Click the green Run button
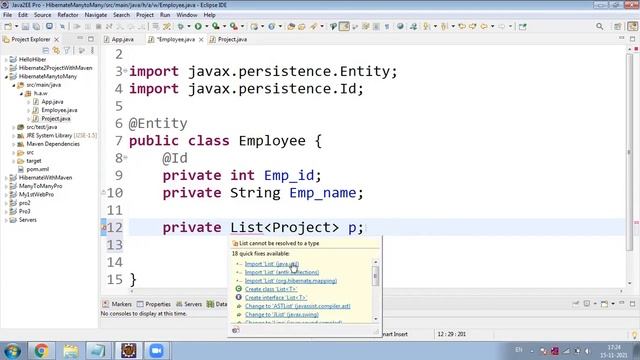The width and height of the screenshot is (640, 360). click(198, 27)
